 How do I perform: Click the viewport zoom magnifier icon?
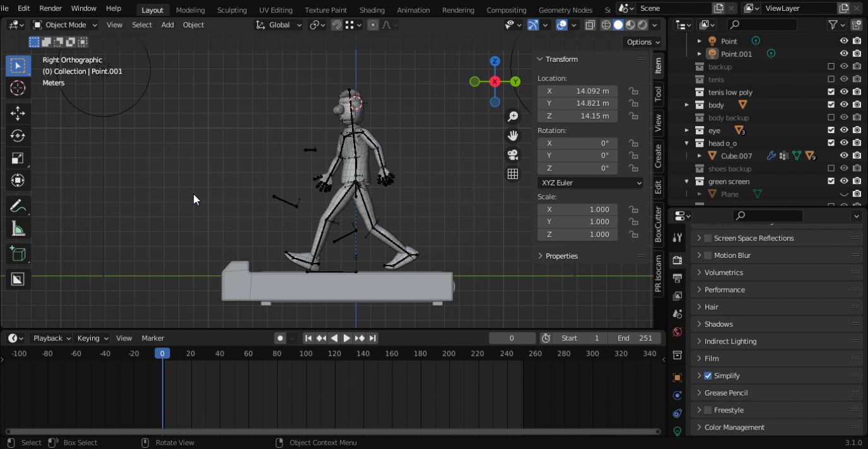pyautogui.click(x=513, y=117)
